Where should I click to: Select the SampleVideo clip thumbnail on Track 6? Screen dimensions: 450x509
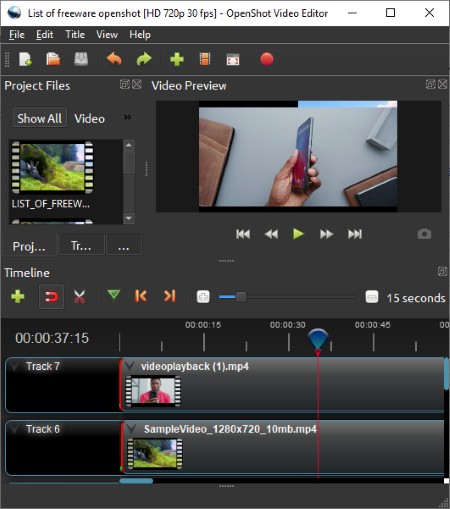155,454
